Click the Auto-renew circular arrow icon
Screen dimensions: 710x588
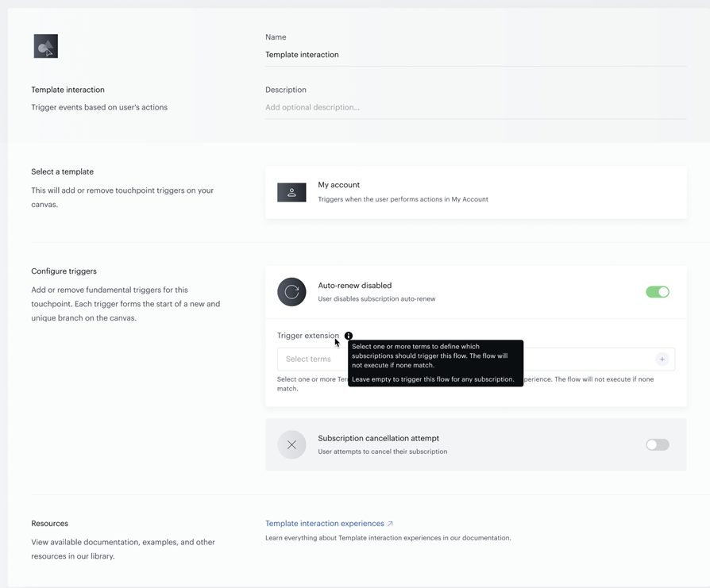tap(291, 292)
